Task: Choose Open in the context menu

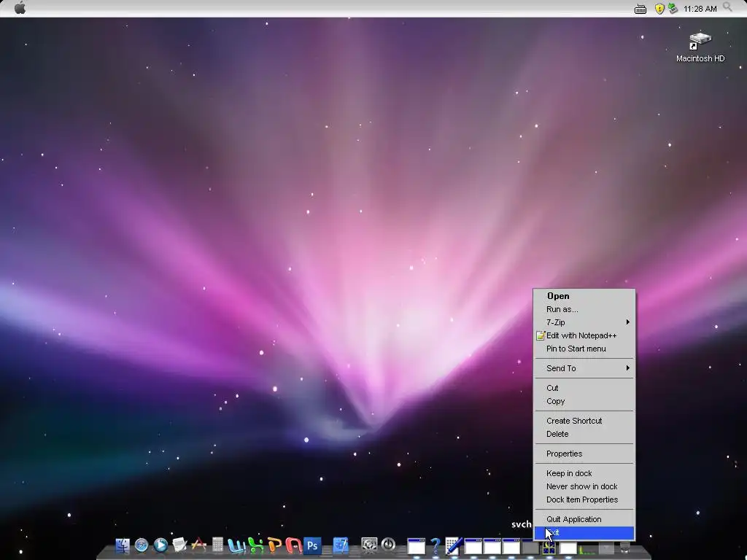Action: (x=584, y=296)
